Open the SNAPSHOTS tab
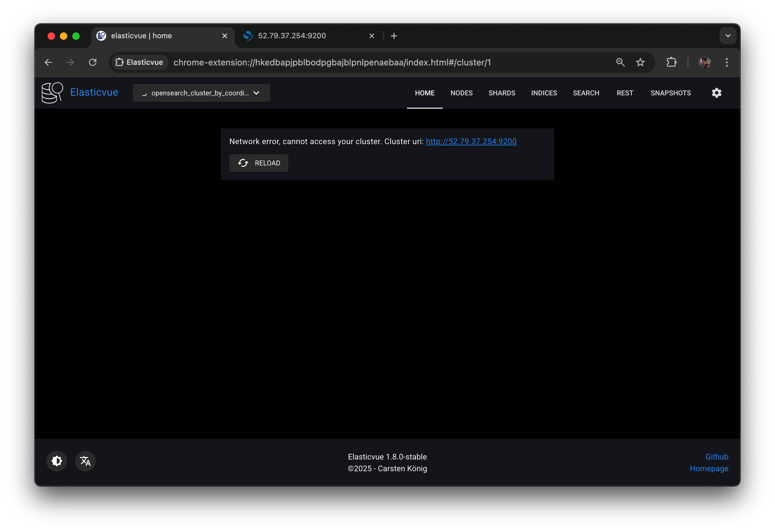775x532 pixels. 670,93
